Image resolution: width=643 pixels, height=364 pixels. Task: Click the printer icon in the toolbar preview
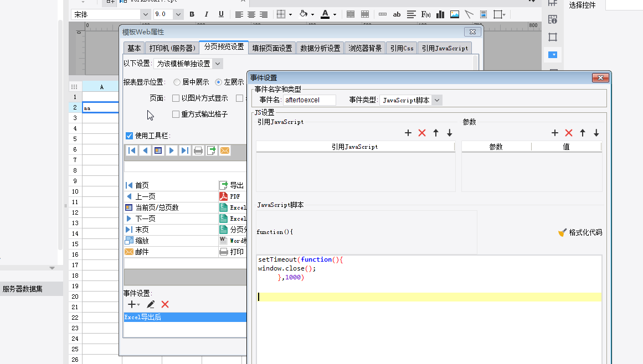pos(198,150)
